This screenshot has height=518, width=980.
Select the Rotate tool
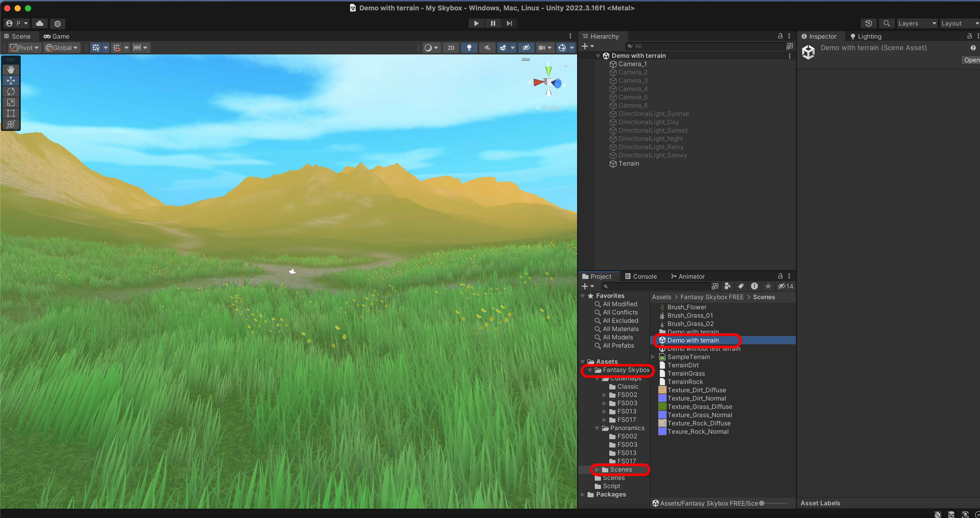tap(11, 91)
